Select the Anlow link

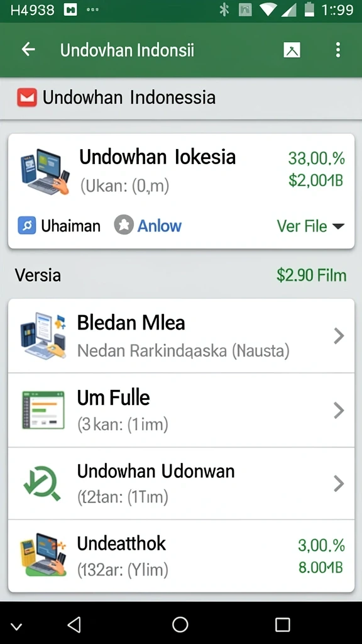click(159, 226)
